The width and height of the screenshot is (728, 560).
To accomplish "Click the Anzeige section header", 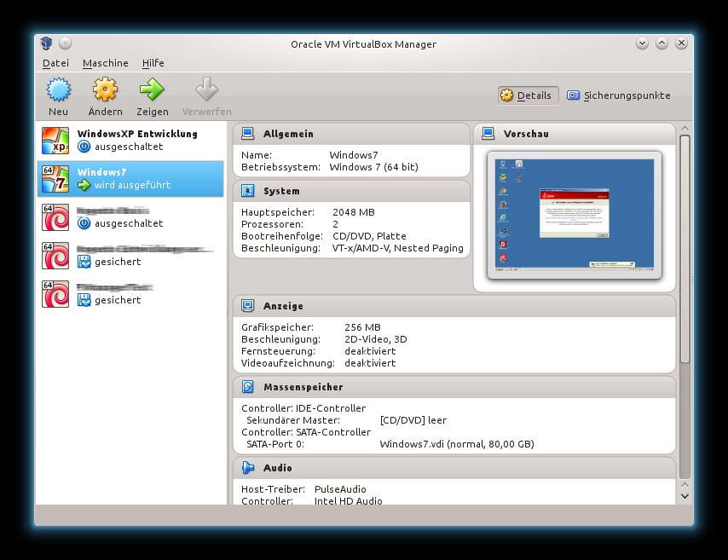I will 454,305.
